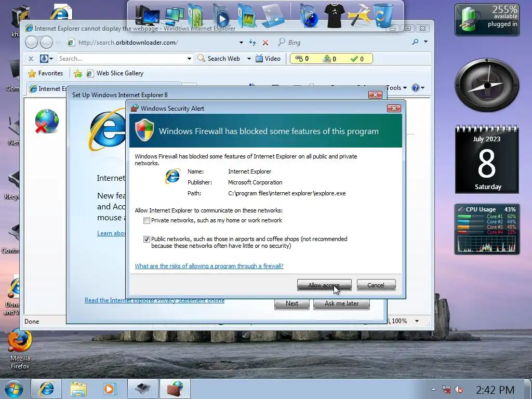Click the downloads counter icon in yellow bar

pos(326,59)
